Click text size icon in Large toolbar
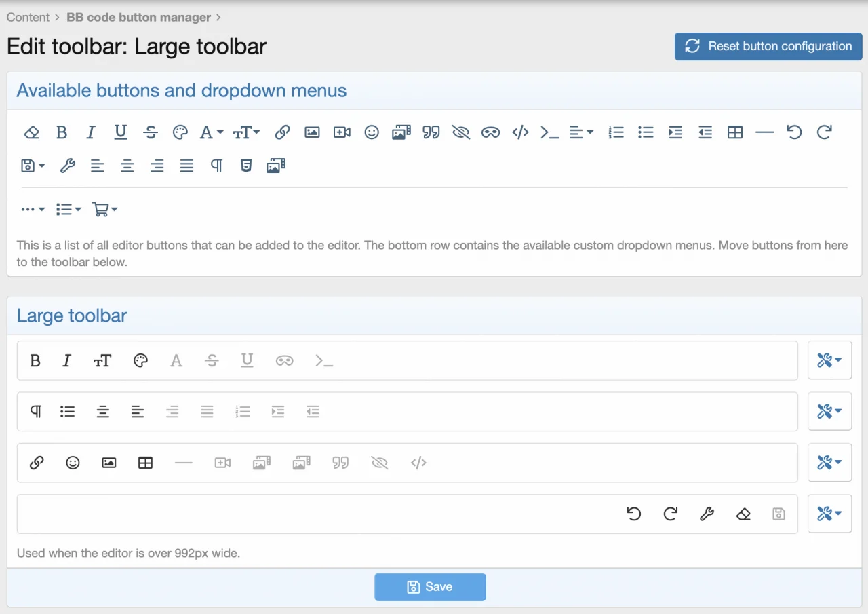Image resolution: width=868 pixels, height=614 pixels. (x=102, y=361)
